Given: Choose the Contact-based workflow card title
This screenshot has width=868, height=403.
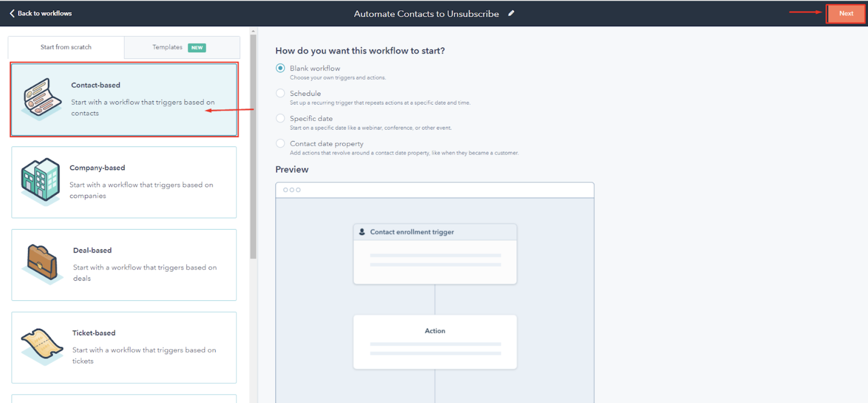Looking at the screenshot, I should pyautogui.click(x=96, y=85).
